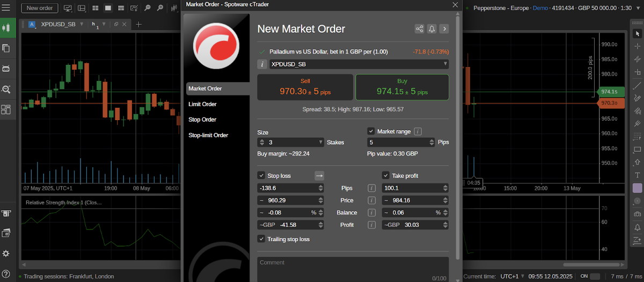This screenshot has height=282, width=644.
Task: Open the Market range pips dropdown
Action: pos(431,143)
